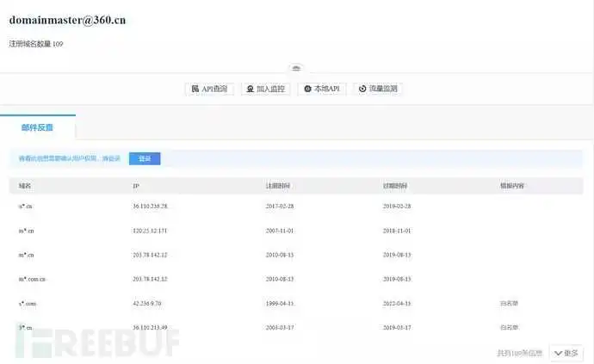594x364 pixels.
Task: Switch to the 邮件反查 tab
Action: coord(37,127)
